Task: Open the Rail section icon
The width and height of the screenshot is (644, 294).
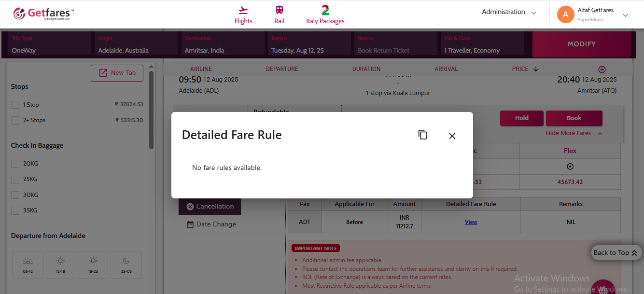Action: tap(279, 10)
